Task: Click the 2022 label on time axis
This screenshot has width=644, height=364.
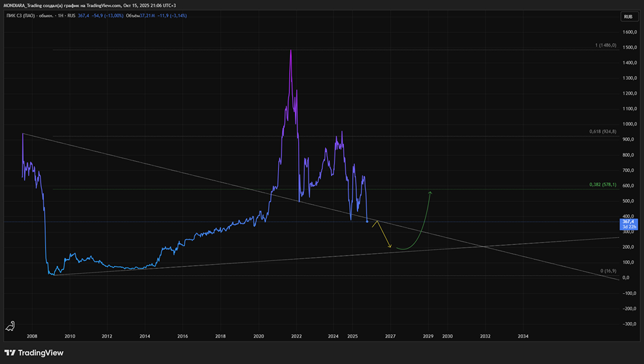Action: click(x=296, y=336)
